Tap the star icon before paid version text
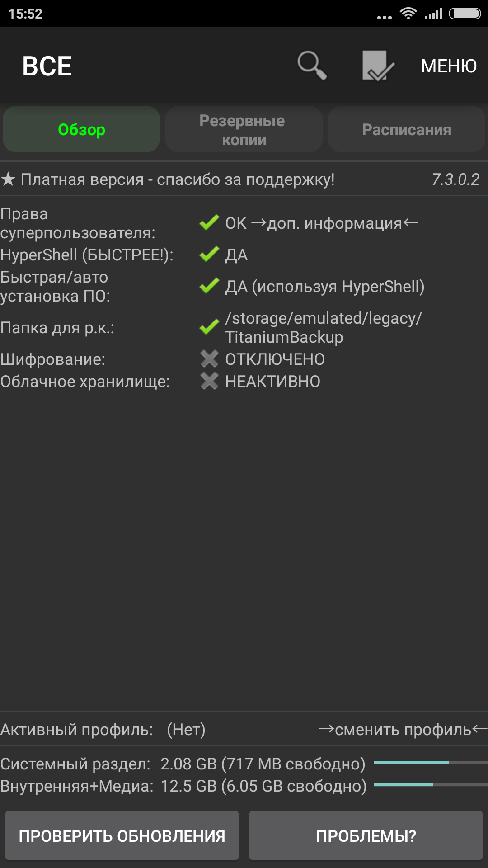This screenshot has height=868, width=488. pos(8,179)
